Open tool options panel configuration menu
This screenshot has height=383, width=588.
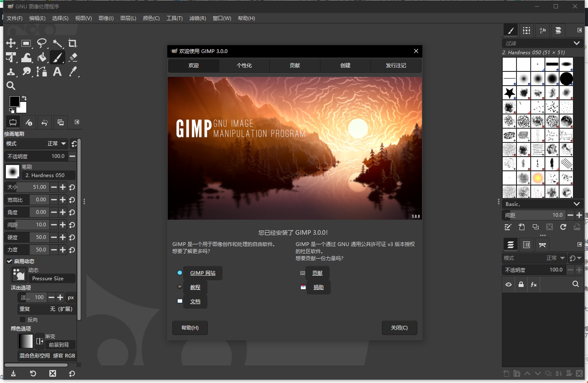point(77,122)
